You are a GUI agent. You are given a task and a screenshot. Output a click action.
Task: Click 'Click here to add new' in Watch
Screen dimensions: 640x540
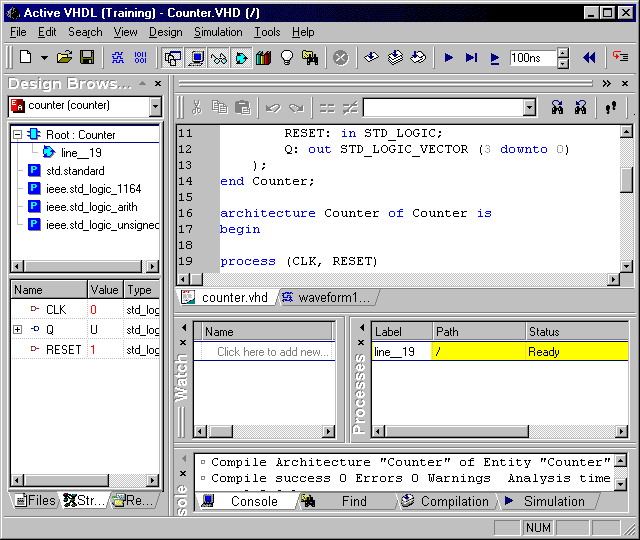coord(272,352)
